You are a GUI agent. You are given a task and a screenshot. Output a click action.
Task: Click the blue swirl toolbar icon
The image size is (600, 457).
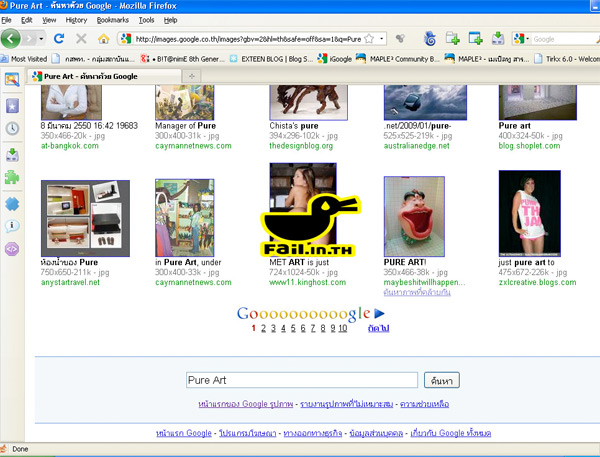[x=430, y=39]
